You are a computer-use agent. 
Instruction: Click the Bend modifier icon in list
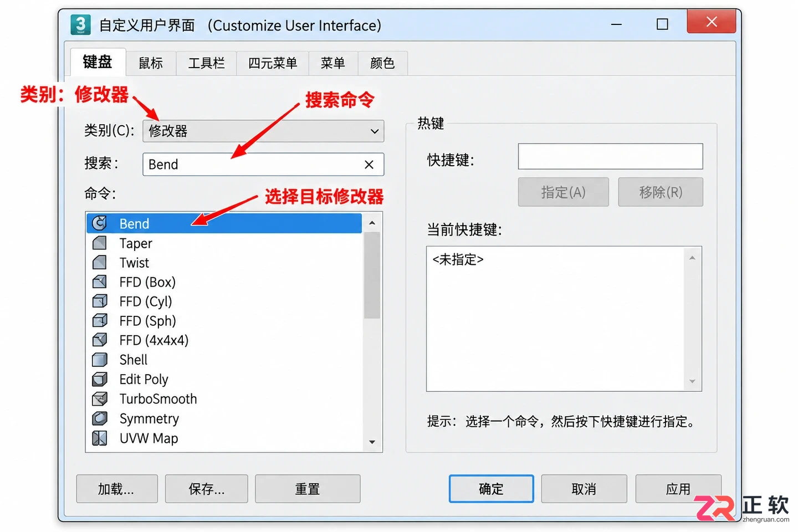point(99,223)
